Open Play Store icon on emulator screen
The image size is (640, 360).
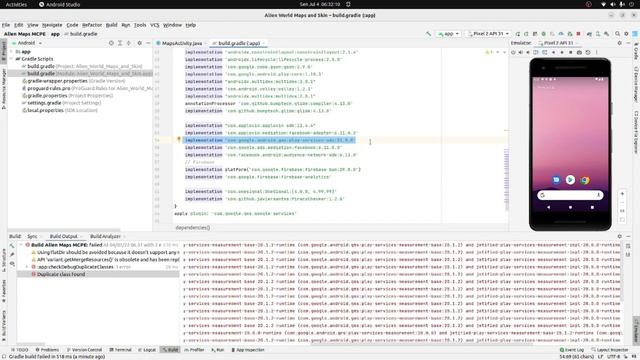click(570, 180)
